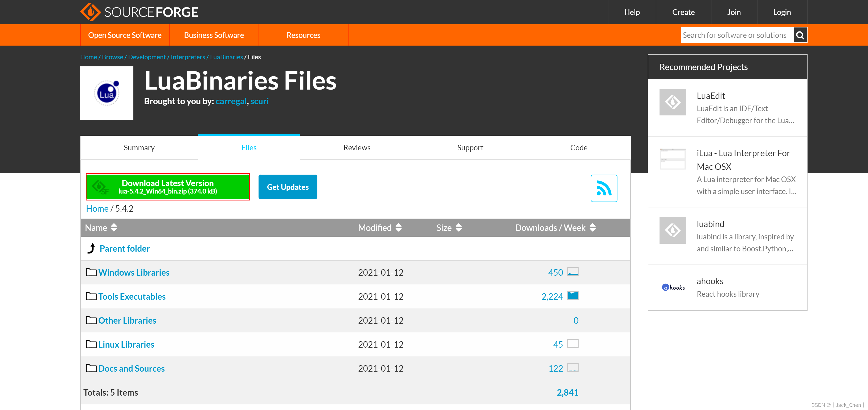Open the Linux Libraries folder link
This screenshot has height=410, width=868.
click(x=126, y=344)
